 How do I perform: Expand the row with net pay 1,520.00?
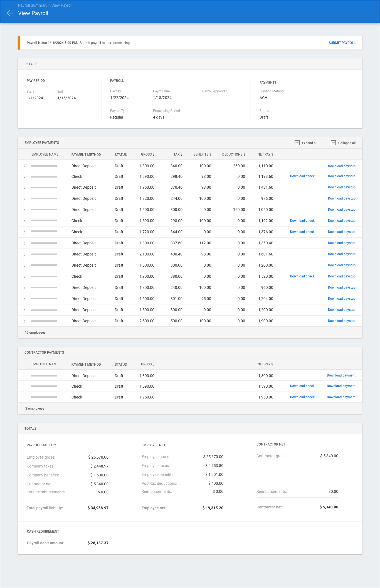pos(24,277)
